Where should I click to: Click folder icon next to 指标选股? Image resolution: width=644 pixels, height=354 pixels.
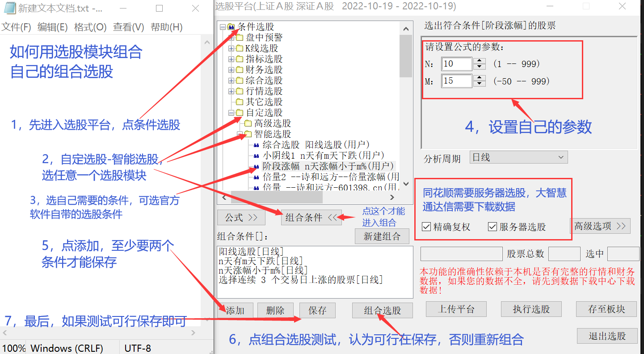pyautogui.click(x=240, y=59)
